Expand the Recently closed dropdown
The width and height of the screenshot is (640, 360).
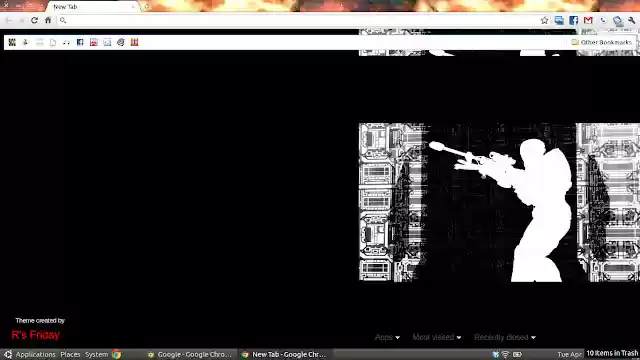tap(505, 337)
